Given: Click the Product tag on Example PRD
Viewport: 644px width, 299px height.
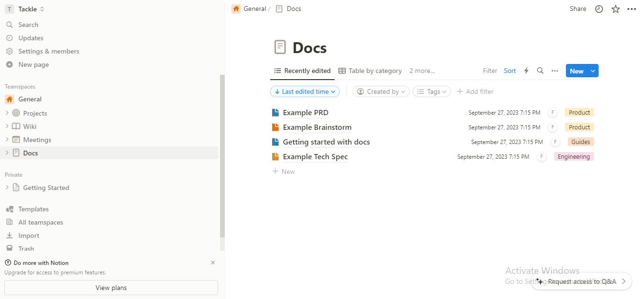Looking at the screenshot, I should [579, 113].
